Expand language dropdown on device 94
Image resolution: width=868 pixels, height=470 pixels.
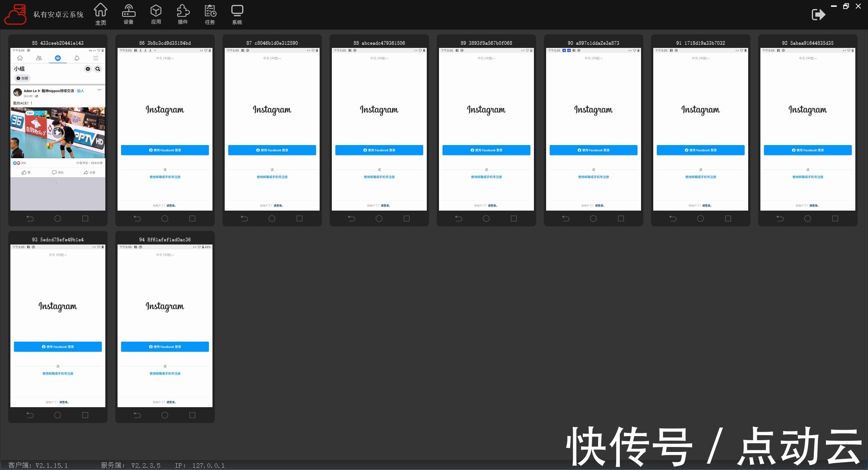(x=165, y=255)
